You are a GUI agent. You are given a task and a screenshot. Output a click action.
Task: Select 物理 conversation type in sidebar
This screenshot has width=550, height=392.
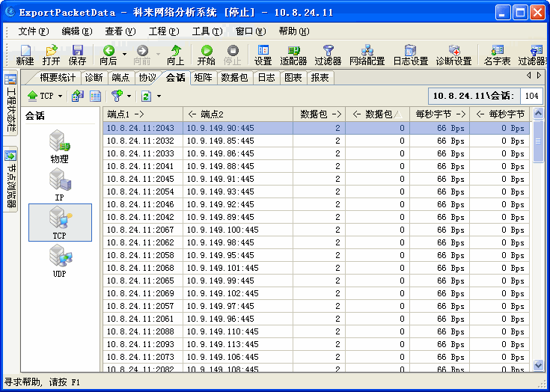pyautogui.click(x=60, y=146)
